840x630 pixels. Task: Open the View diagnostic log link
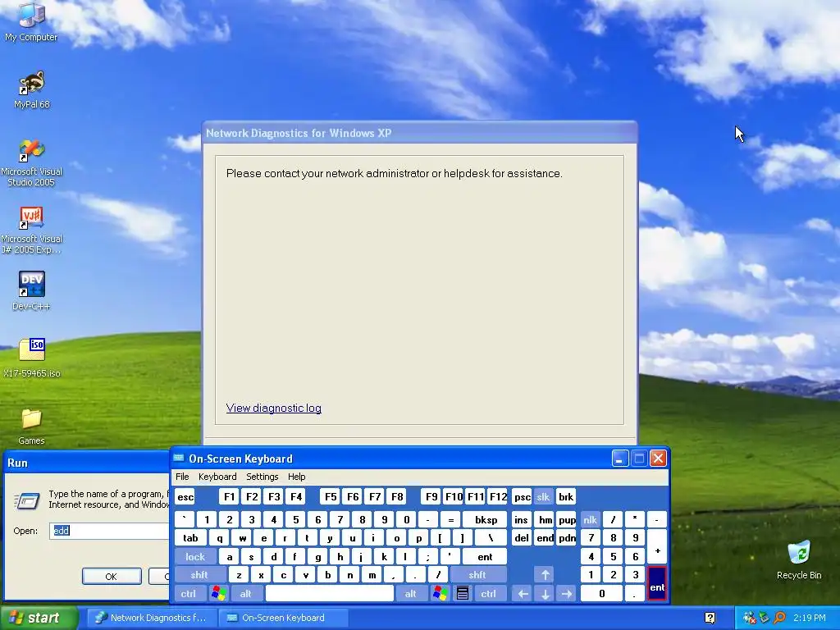(274, 408)
